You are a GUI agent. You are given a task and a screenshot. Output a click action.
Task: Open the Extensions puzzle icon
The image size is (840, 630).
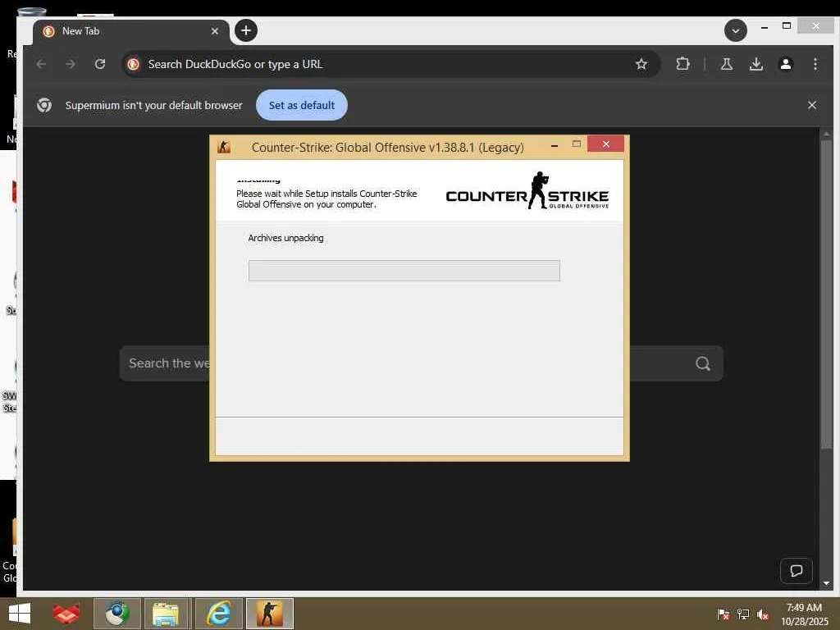(x=682, y=64)
